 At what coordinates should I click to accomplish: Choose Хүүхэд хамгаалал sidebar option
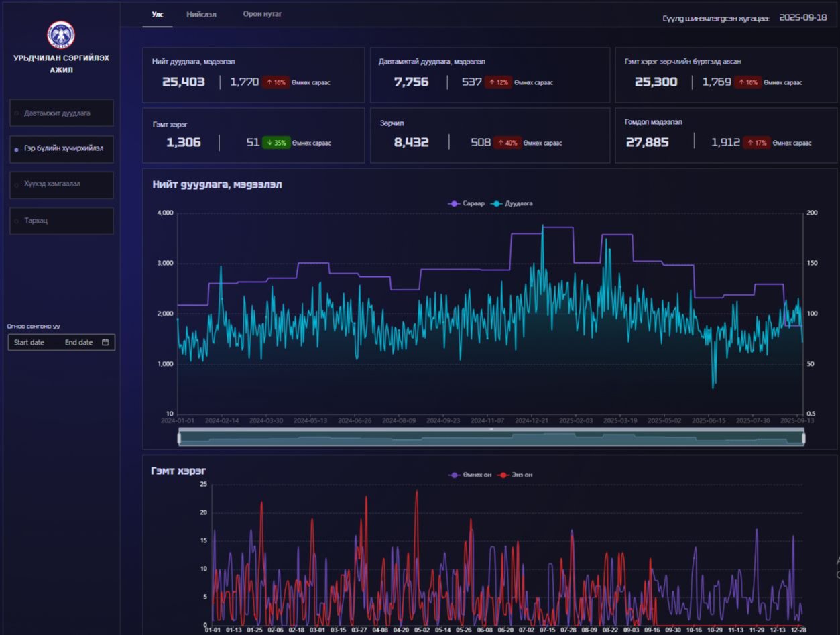62,184
